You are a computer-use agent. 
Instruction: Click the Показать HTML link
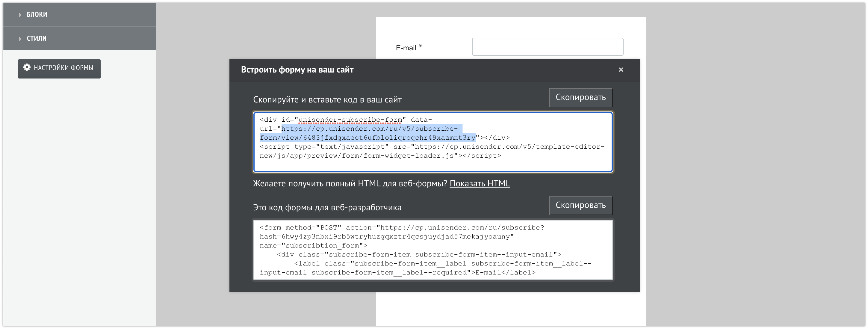[x=480, y=183]
